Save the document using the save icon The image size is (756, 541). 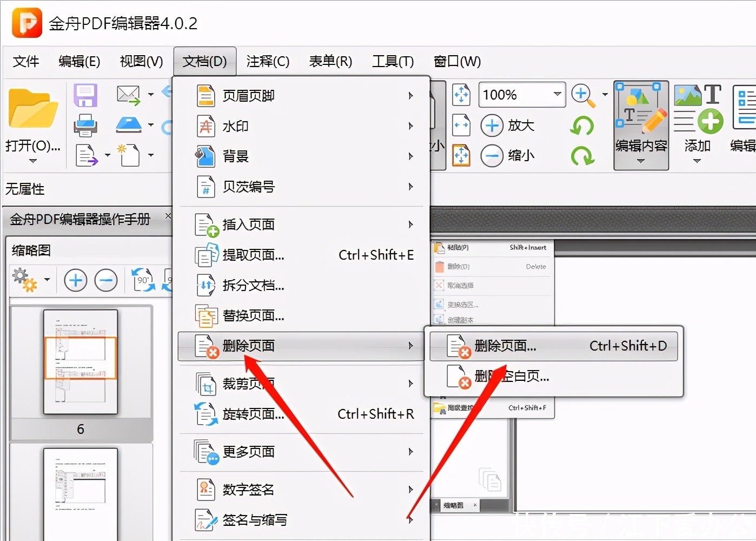click(x=85, y=94)
